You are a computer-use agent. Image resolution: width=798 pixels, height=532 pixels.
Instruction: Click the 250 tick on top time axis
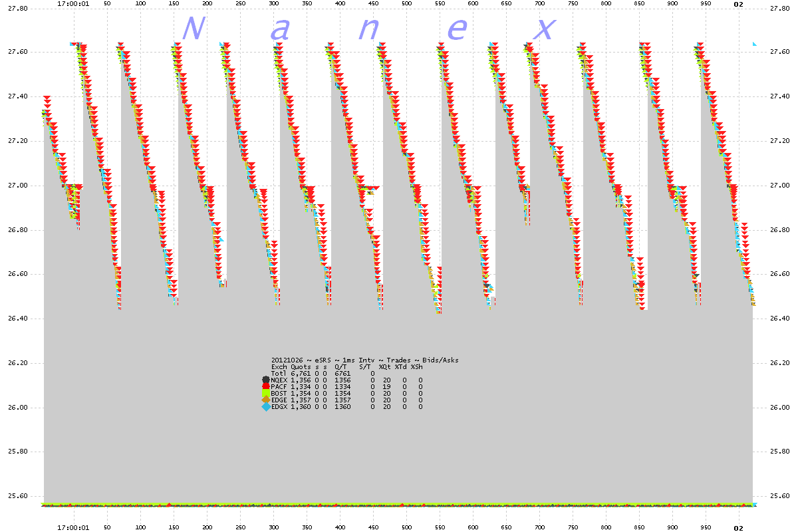pyautogui.click(x=240, y=4)
